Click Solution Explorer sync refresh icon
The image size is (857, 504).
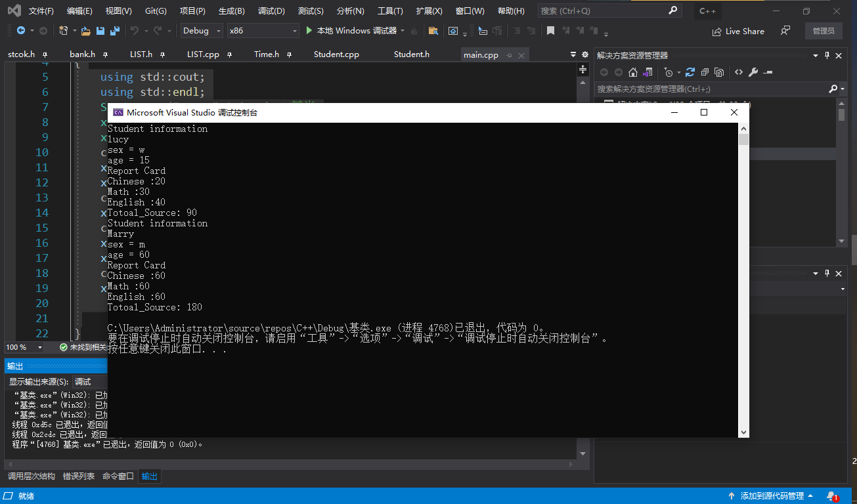(x=690, y=72)
